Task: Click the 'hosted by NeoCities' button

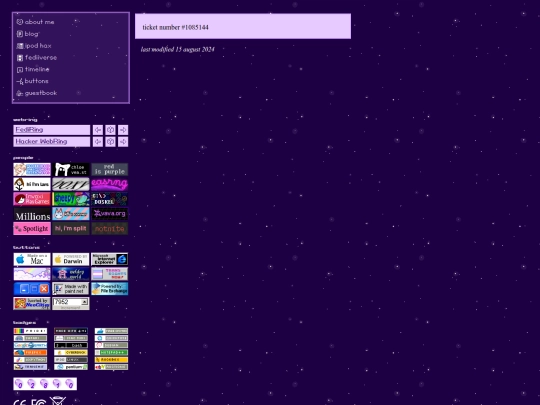Action: (x=32, y=304)
